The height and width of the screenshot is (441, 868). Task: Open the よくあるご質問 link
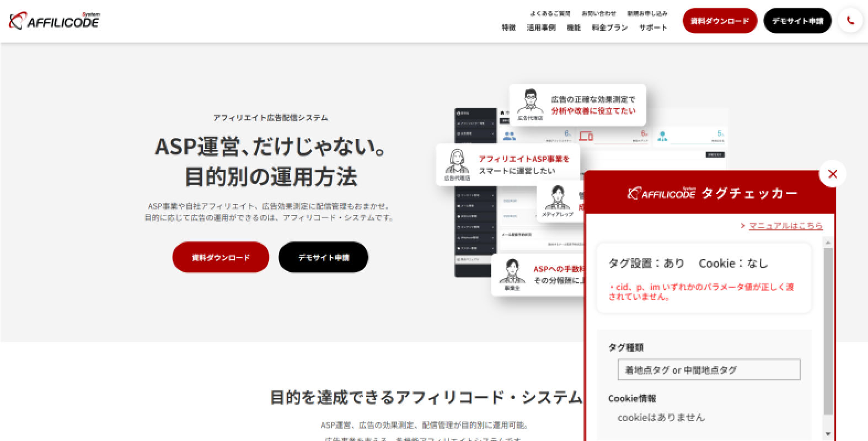pyautogui.click(x=550, y=13)
